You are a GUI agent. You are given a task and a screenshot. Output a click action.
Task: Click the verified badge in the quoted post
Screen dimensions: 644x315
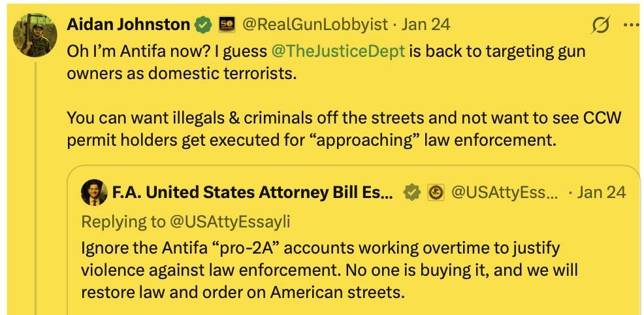(x=411, y=193)
